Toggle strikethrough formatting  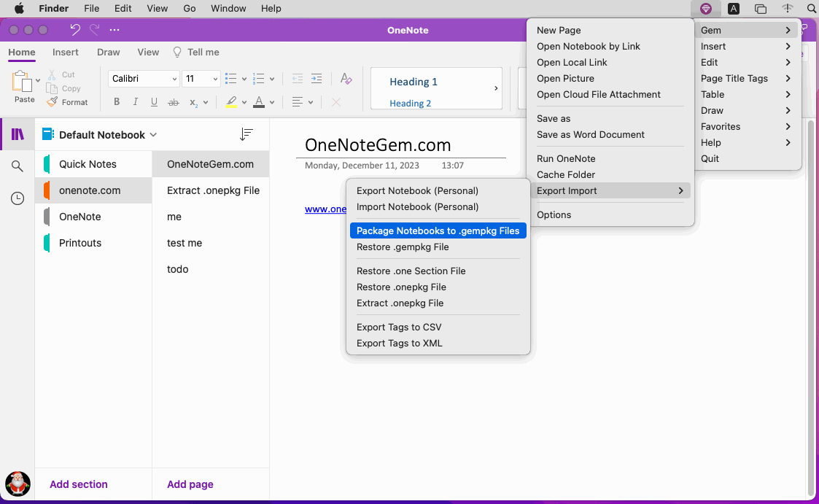[174, 102]
